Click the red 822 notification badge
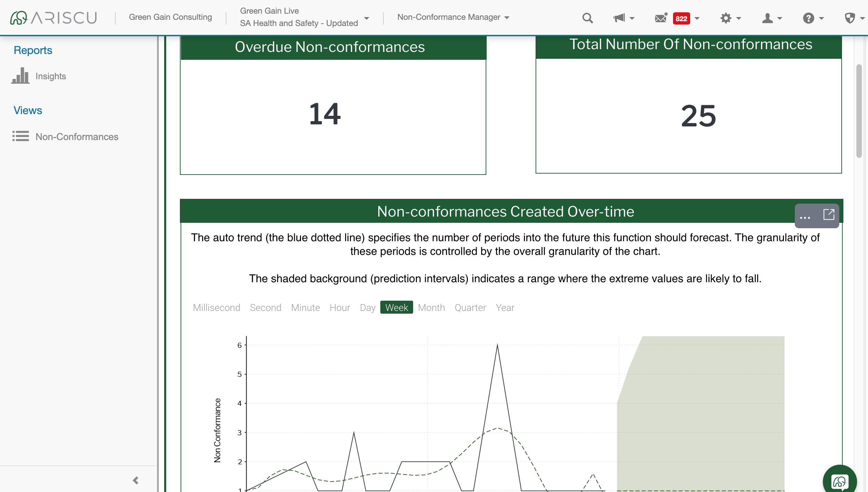Image resolution: width=868 pixels, height=492 pixels. (x=681, y=18)
